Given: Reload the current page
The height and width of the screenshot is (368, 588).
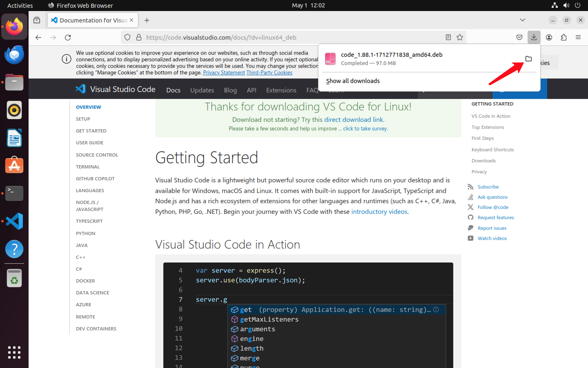Looking at the screenshot, I should (x=68, y=37).
